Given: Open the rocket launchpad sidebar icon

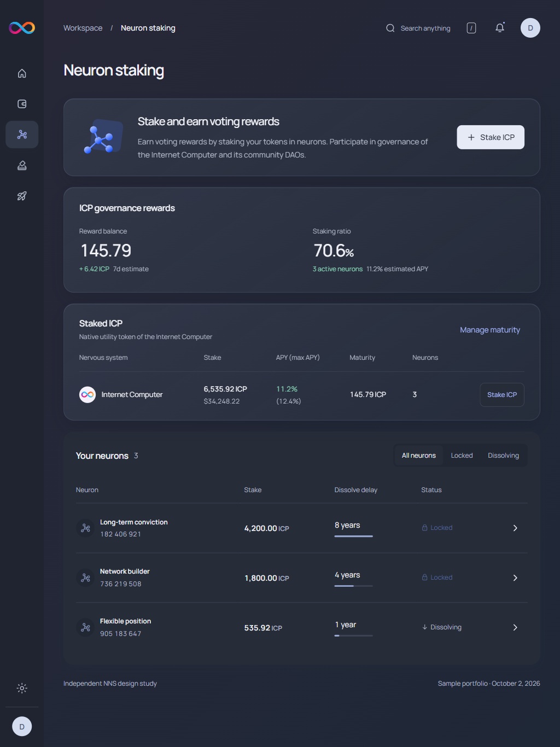Looking at the screenshot, I should [22, 196].
